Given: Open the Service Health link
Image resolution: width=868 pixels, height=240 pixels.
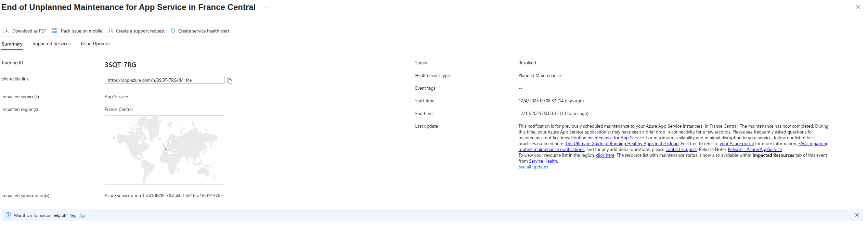Looking at the screenshot, I should [x=543, y=161].
